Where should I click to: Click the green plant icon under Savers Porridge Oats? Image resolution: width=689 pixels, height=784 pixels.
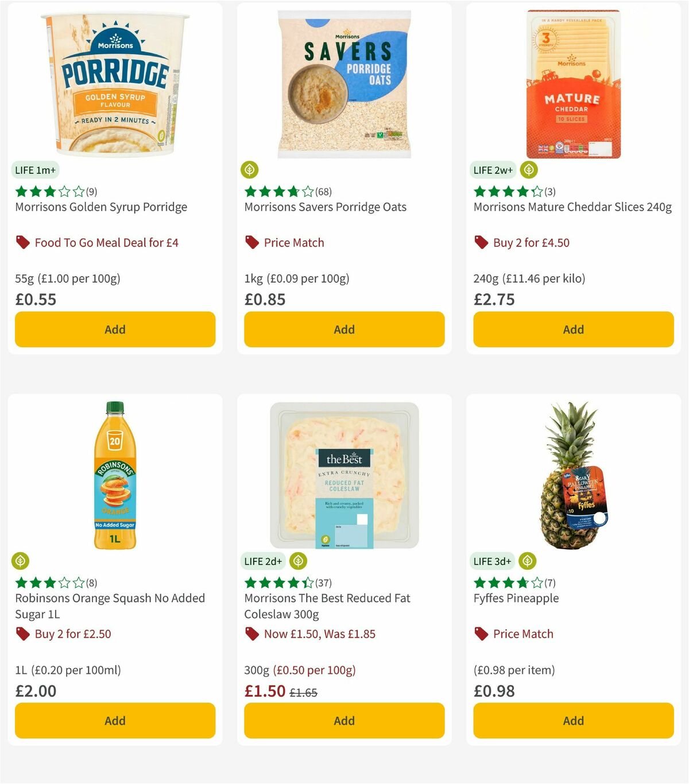point(250,170)
